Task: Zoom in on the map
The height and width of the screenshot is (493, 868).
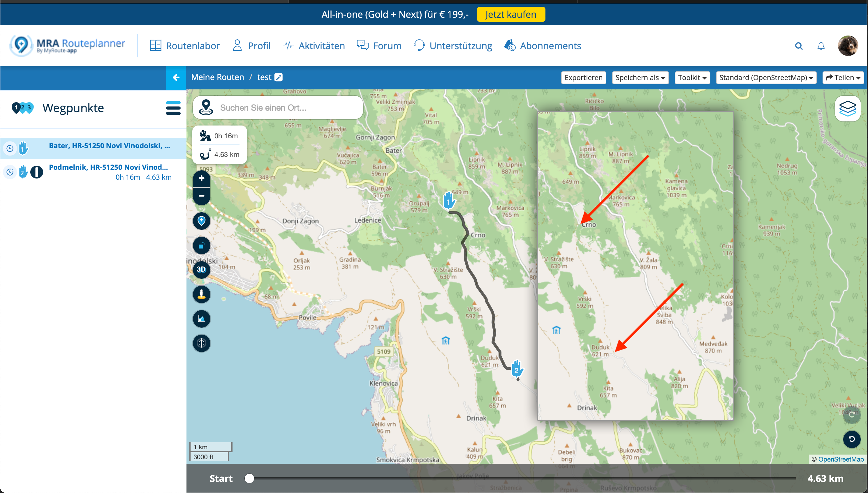Action: (201, 178)
